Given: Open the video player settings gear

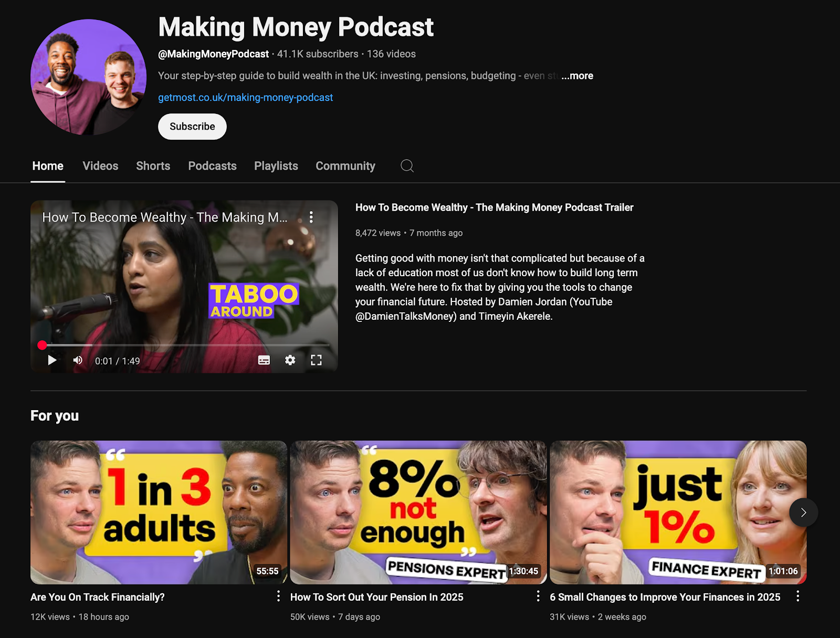Looking at the screenshot, I should coord(290,360).
